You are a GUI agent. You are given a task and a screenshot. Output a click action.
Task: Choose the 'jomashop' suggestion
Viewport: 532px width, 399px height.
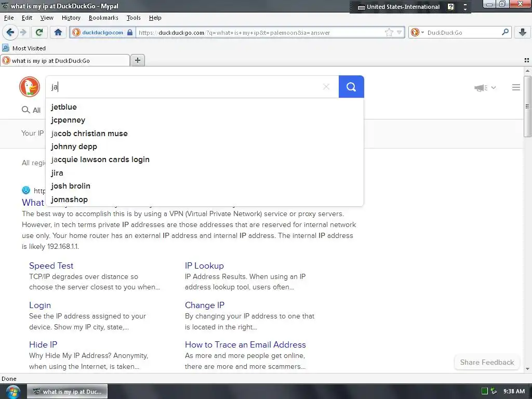205,199
